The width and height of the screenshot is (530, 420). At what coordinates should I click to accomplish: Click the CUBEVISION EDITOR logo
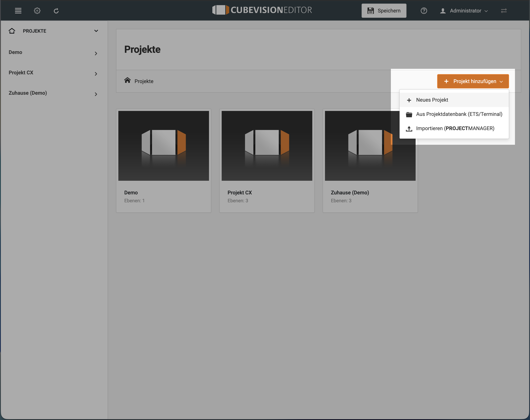262,10
